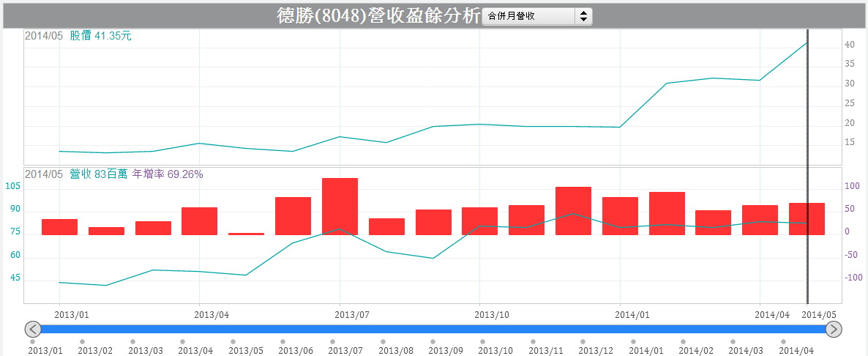Click the 股價 41.35元 readout
Image resolution: width=868 pixels, height=356 pixels.
point(101,36)
